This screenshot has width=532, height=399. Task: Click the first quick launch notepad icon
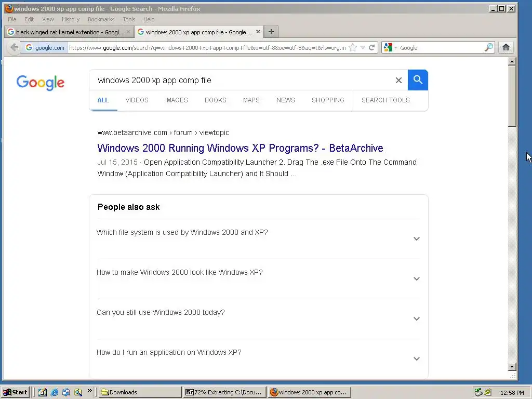pyautogui.click(x=43, y=392)
